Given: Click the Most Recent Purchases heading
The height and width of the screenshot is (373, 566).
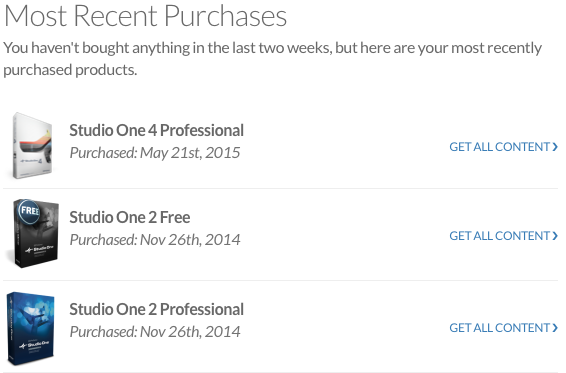Looking at the screenshot, I should pyautogui.click(x=145, y=16).
